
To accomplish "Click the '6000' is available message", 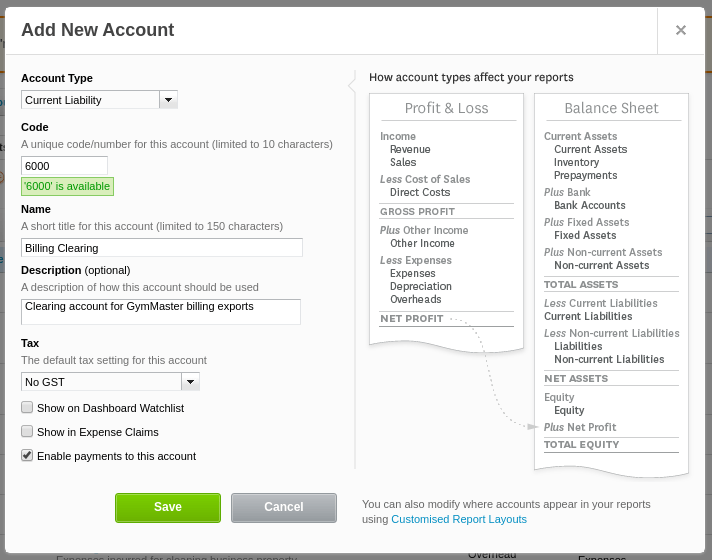I will point(67,187).
